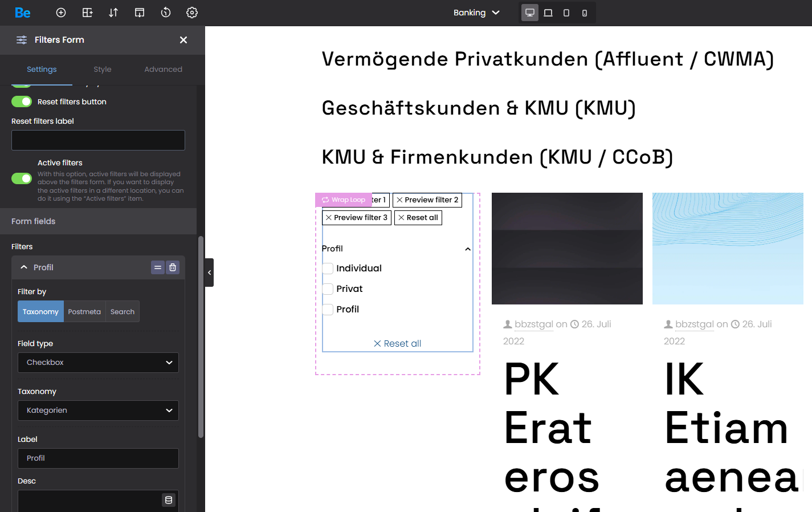Click the dynamic data icon in Desc field
This screenshot has height=512, width=812.
click(169, 500)
